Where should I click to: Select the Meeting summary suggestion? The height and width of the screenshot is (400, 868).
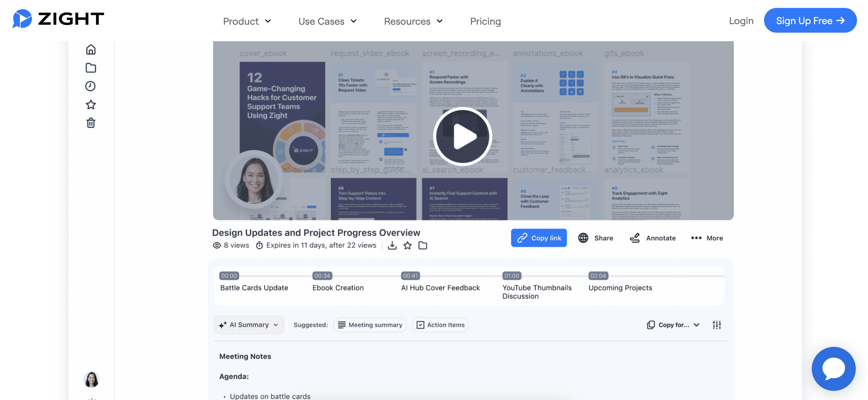tap(370, 325)
